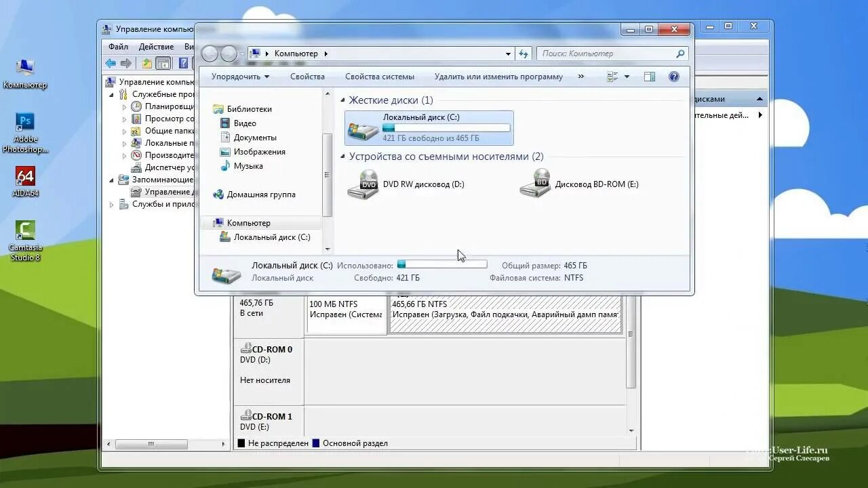Click Удалить или изменить программу button
This screenshot has height=488, width=868.
[x=498, y=77]
